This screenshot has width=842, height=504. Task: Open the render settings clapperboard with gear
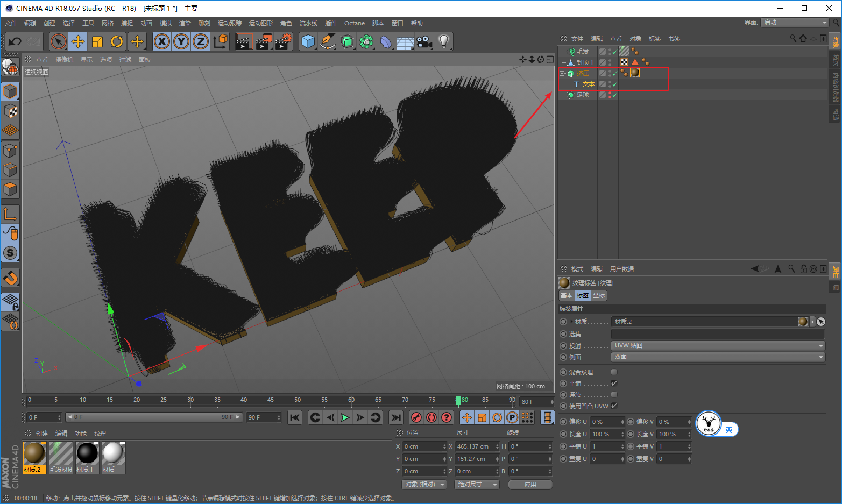pyautogui.click(x=284, y=41)
